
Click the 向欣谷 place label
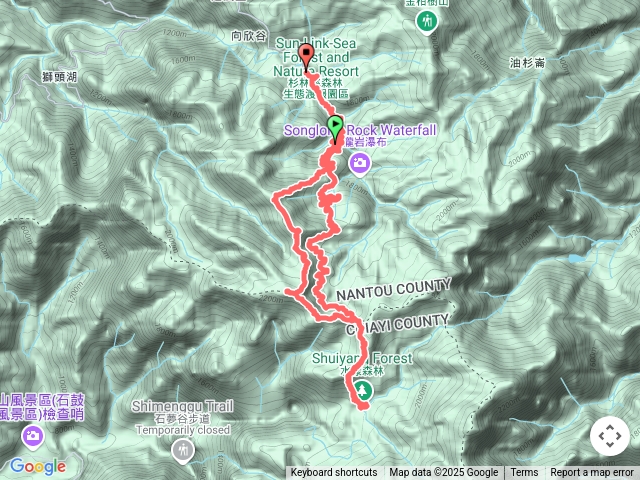click(249, 36)
